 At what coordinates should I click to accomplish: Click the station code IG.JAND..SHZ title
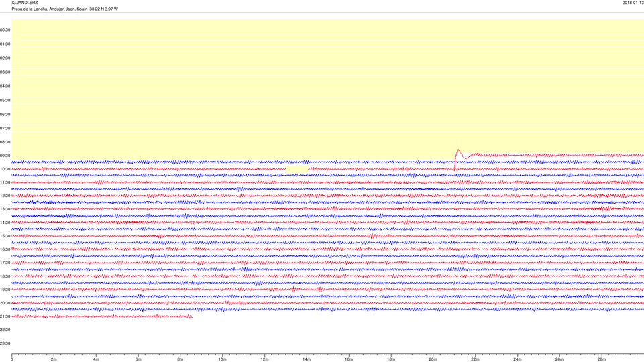click(25, 3)
